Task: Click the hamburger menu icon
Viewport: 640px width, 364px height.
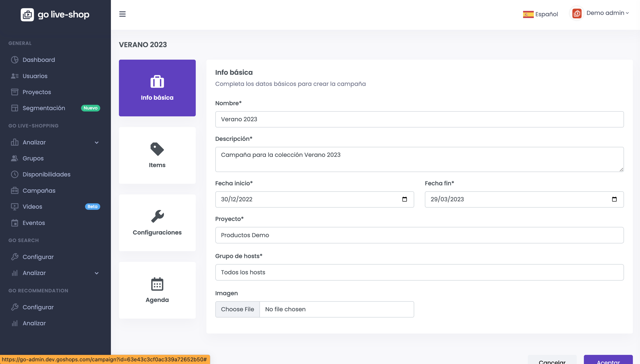Action: click(122, 14)
